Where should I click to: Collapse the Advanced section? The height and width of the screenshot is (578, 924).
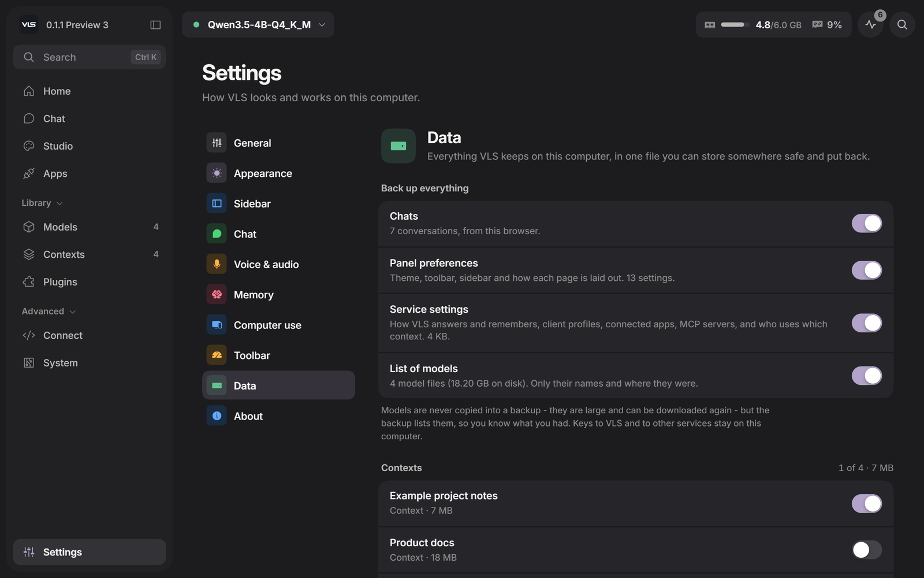click(x=49, y=311)
